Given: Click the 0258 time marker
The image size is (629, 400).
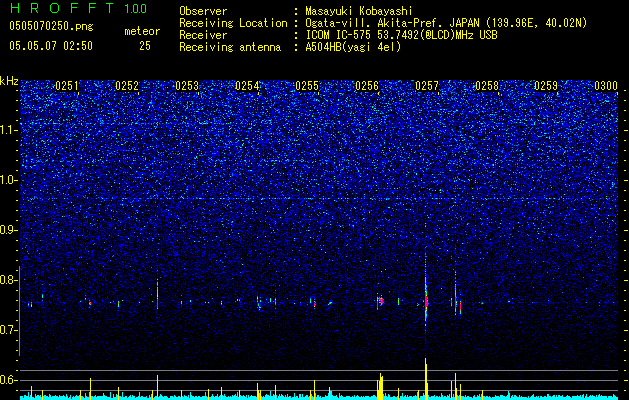Looking at the screenshot, I should (487, 86).
